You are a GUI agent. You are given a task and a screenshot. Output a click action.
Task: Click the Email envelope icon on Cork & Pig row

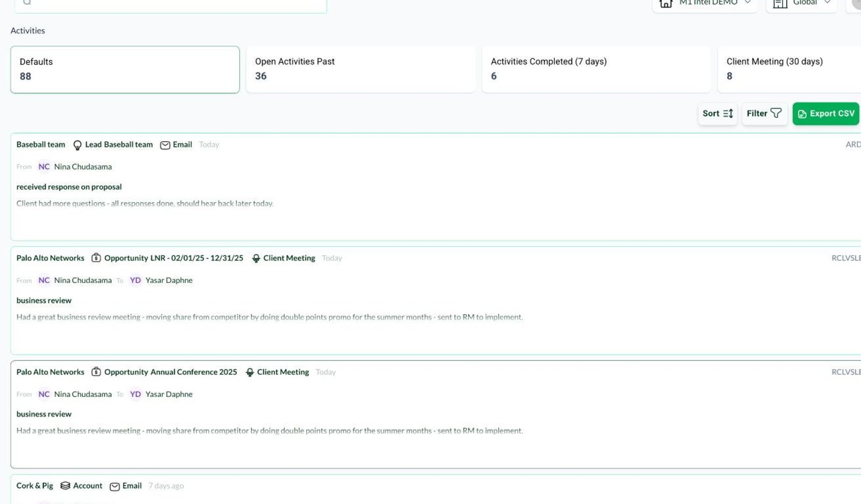click(115, 486)
